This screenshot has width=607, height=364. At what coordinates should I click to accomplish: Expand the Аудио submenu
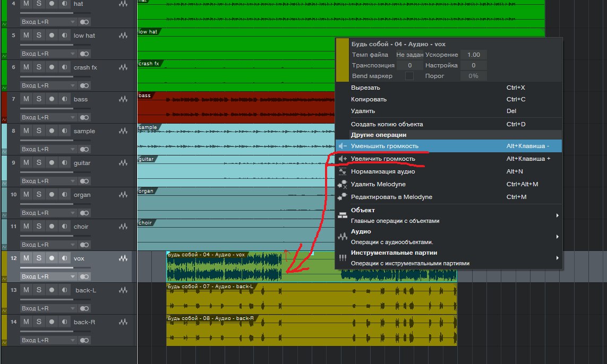click(449, 236)
